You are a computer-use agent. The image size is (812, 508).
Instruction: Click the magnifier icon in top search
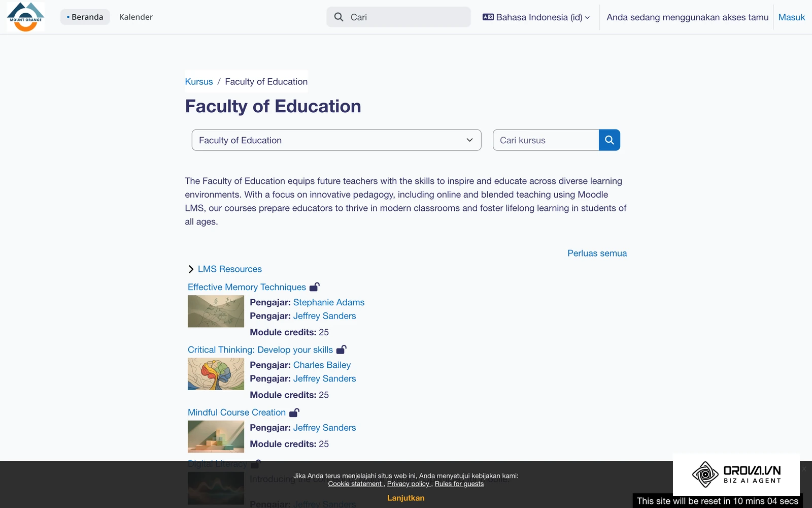click(x=339, y=17)
